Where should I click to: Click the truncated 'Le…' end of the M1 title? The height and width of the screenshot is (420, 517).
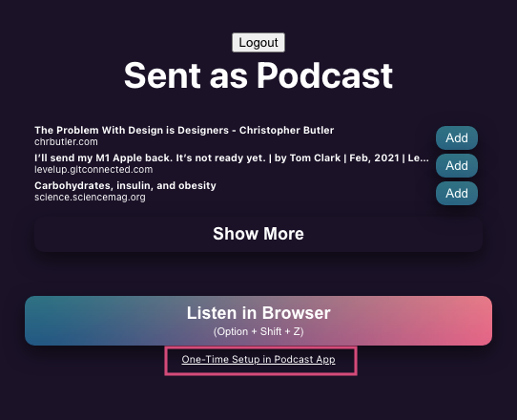(419, 158)
